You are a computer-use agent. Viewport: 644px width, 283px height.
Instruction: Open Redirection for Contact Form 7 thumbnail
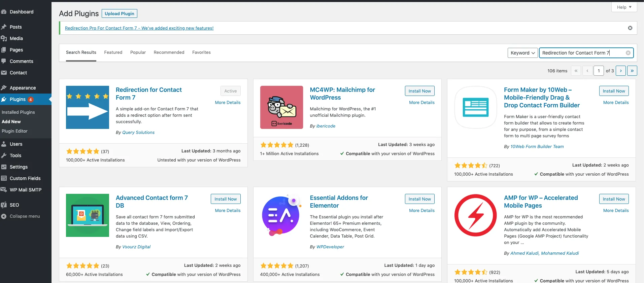pos(88,107)
